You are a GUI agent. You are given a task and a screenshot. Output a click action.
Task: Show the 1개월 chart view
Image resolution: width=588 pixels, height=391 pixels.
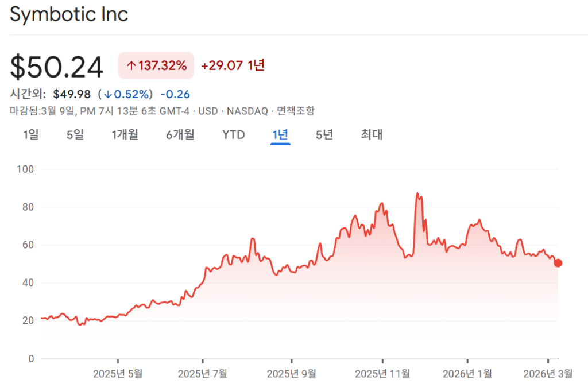click(x=125, y=135)
